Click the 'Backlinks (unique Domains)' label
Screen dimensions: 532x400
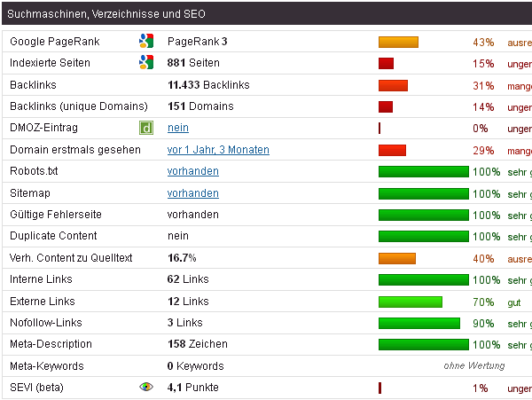(x=79, y=106)
